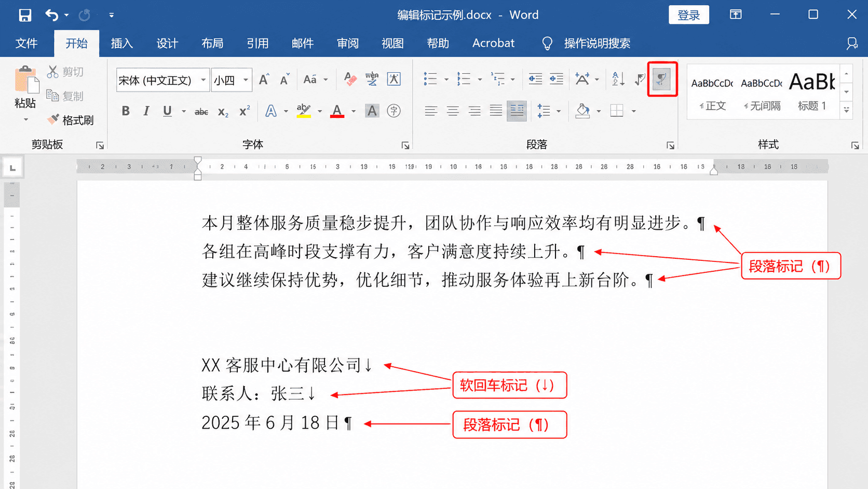Viewport: 868px width, 489px height.
Task: Toggle superscript formatting
Action: coord(245,111)
